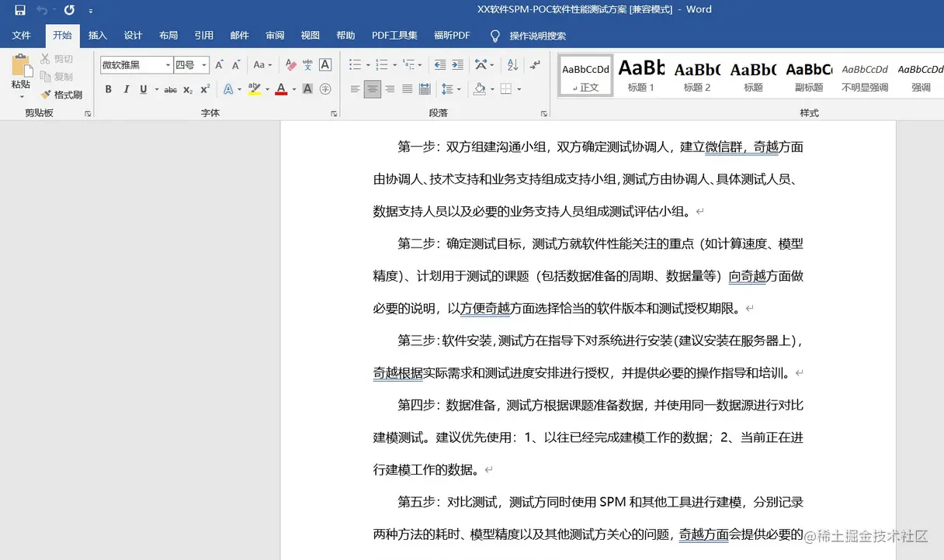Toggle Bold formatting
Screen dimensions: 944x560
click(x=109, y=89)
